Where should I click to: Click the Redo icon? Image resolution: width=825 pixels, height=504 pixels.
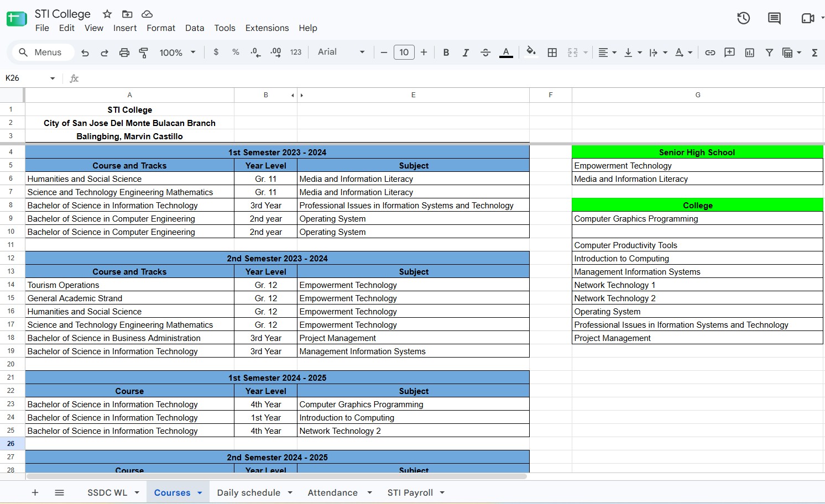[x=105, y=53]
